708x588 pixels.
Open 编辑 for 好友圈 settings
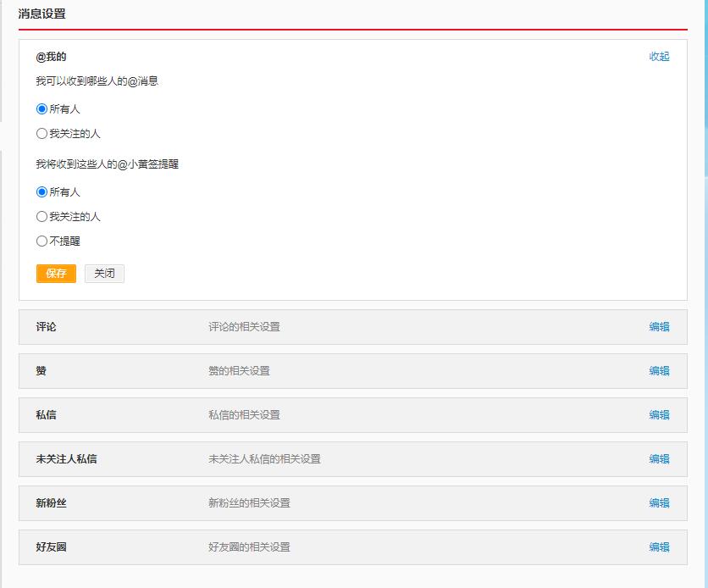click(x=660, y=547)
